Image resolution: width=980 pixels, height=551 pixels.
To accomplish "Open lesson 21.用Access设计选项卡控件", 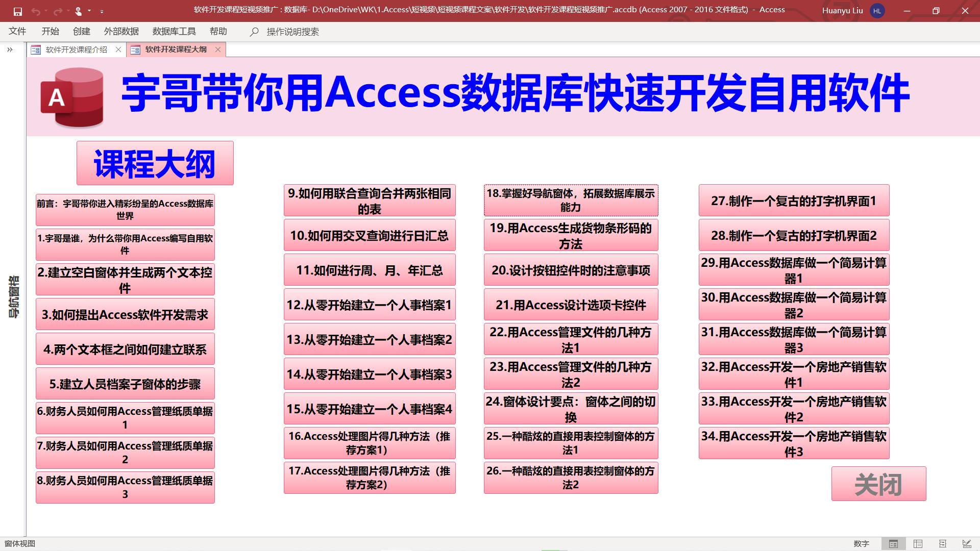I will 571,304.
